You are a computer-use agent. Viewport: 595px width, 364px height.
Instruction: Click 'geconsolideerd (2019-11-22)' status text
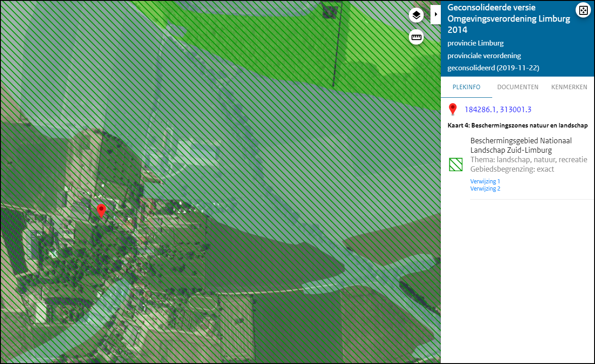point(493,68)
